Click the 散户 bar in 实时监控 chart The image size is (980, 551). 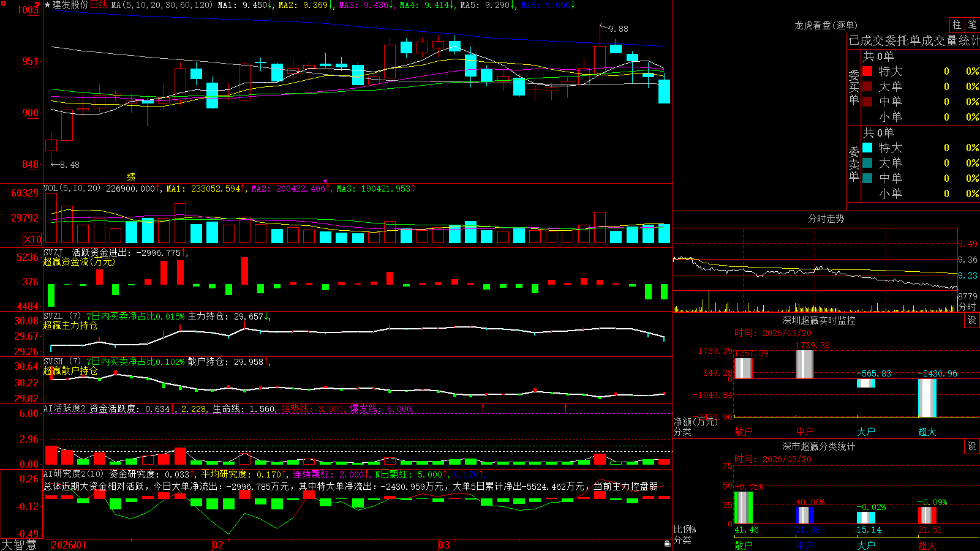pyautogui.click(x=743, y=368)
